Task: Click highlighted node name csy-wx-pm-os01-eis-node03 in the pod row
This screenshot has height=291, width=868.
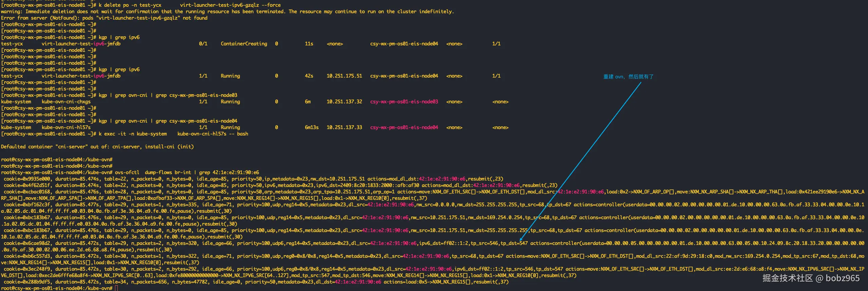Action: tap(404, 102)
